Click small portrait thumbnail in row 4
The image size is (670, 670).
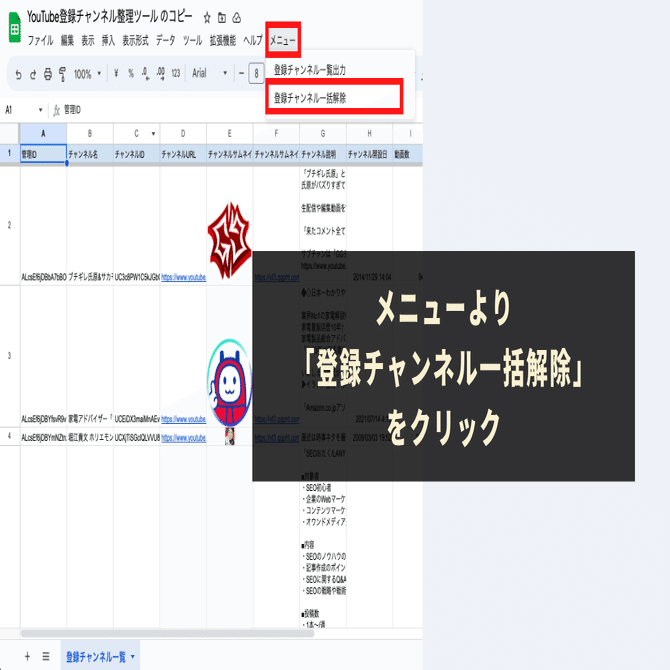229,436
